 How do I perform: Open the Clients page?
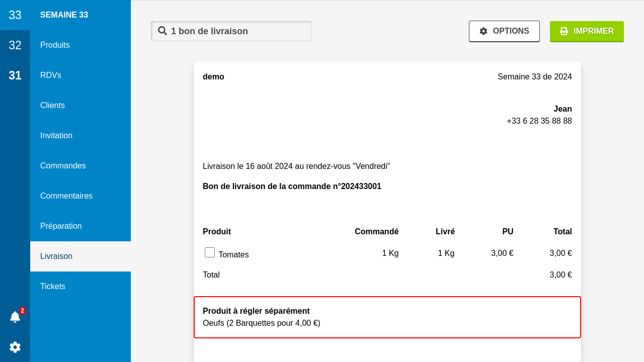point(53,106)
